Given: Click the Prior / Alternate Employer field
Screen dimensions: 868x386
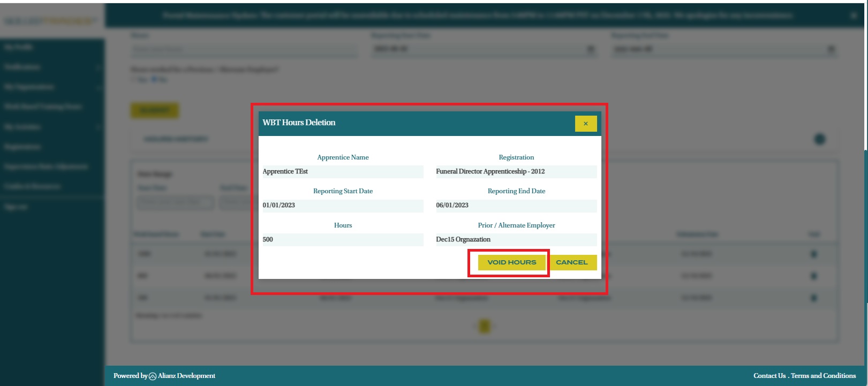Looking at the screenshot, I should tap(516, 240).
